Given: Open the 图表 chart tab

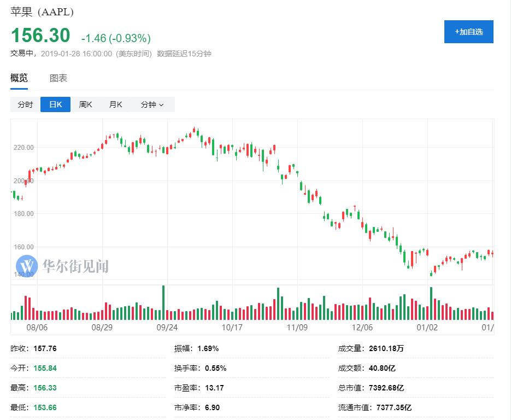Looking at the screenshot, I should point(58,78).
